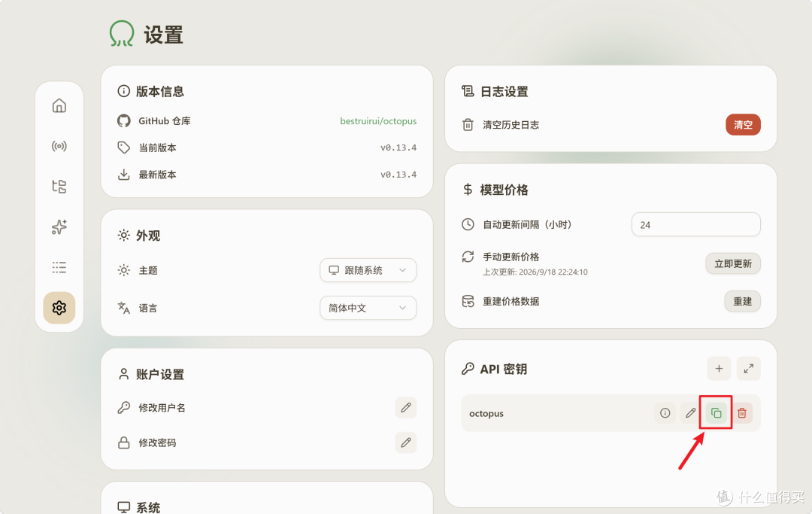Image resolution: width=812 pixels, height=514 pixels.
Task: Click the GitHub icon next to GitHub 仓库
Action: click(123, 120)
